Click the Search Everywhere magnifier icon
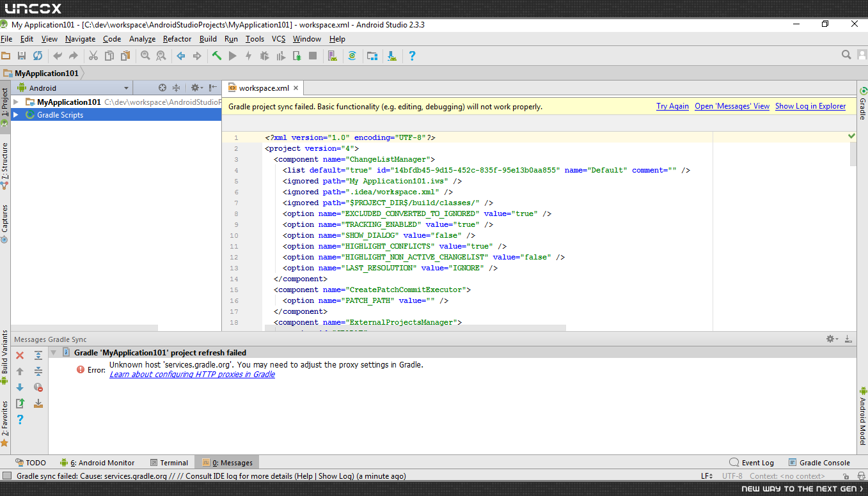868x496 pixels. tap(846, 56)
